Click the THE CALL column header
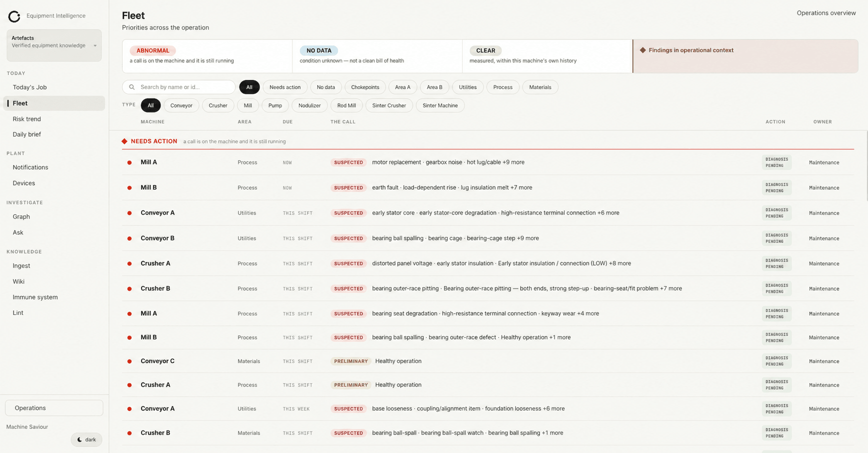Image resolution: width=868 pixels, height=453 pixels. point(343,122)
